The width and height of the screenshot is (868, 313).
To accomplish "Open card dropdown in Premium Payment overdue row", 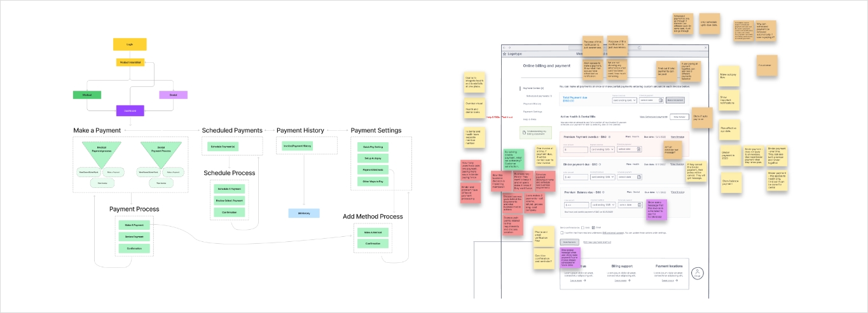I will point(603,149).
